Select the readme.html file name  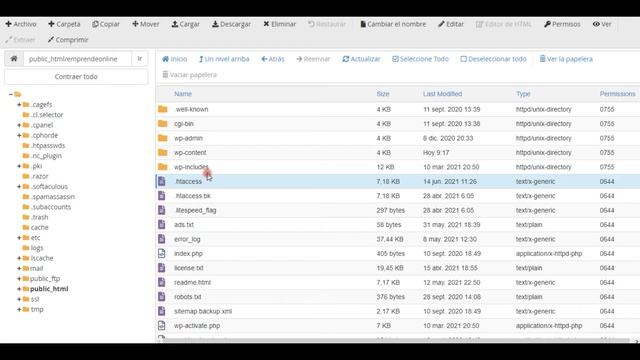point(192,282)
